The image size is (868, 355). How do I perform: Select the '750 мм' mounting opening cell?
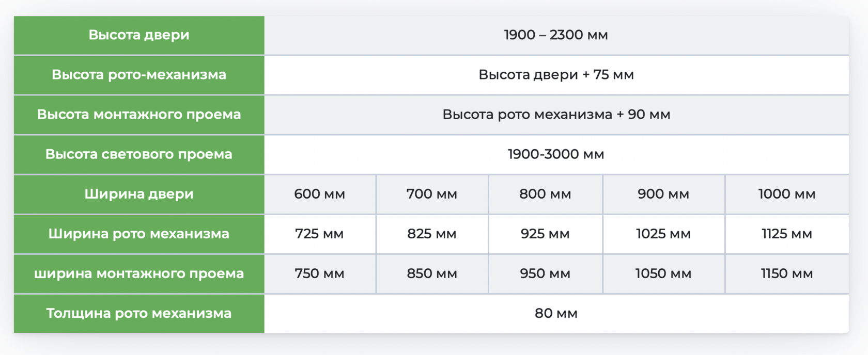tap(320, 273)
